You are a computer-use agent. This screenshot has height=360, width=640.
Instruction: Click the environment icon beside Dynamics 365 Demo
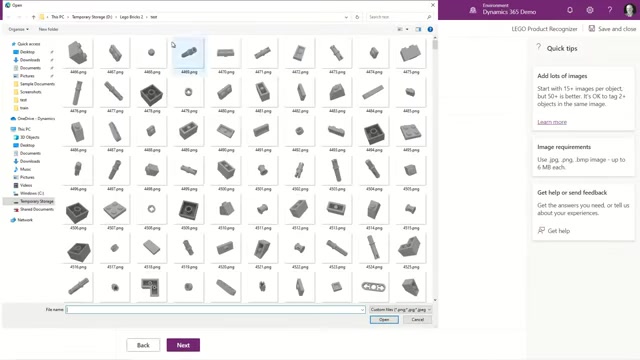(473, 10)
